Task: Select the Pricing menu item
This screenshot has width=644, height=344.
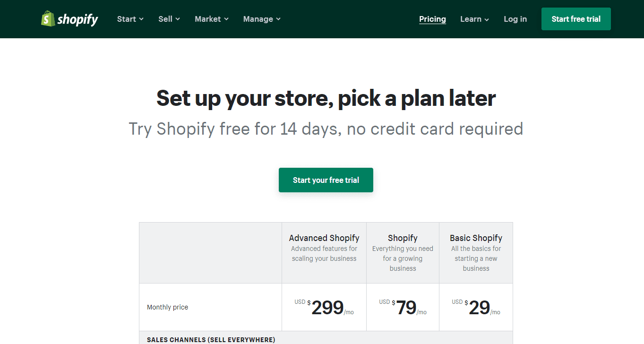Action: point(432,19)
